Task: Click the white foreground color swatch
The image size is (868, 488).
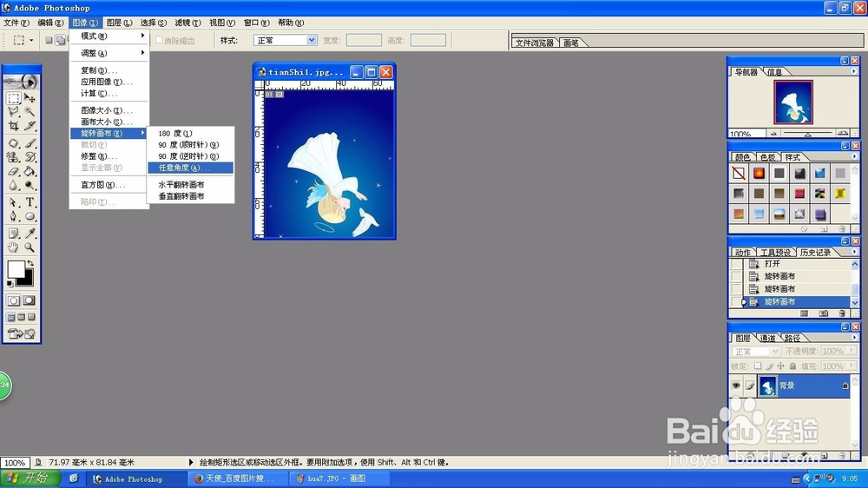Action: tap(16, 269)
